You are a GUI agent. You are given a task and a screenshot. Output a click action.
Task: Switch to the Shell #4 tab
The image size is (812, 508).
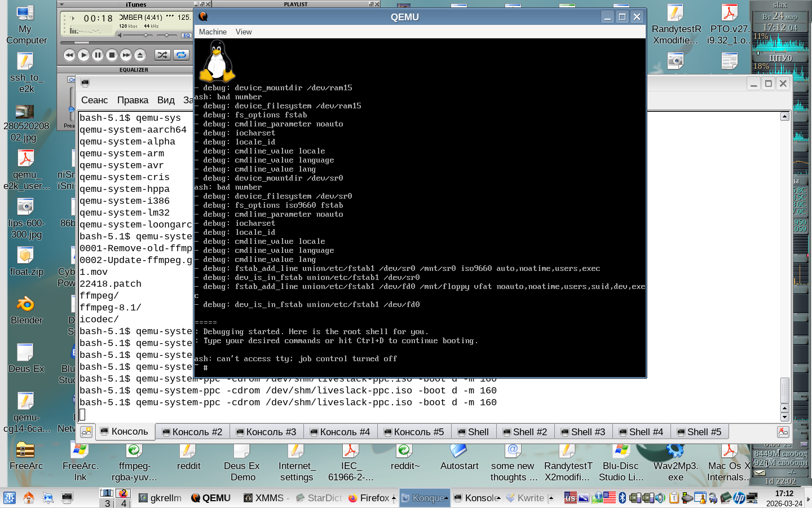pos(641,432)
